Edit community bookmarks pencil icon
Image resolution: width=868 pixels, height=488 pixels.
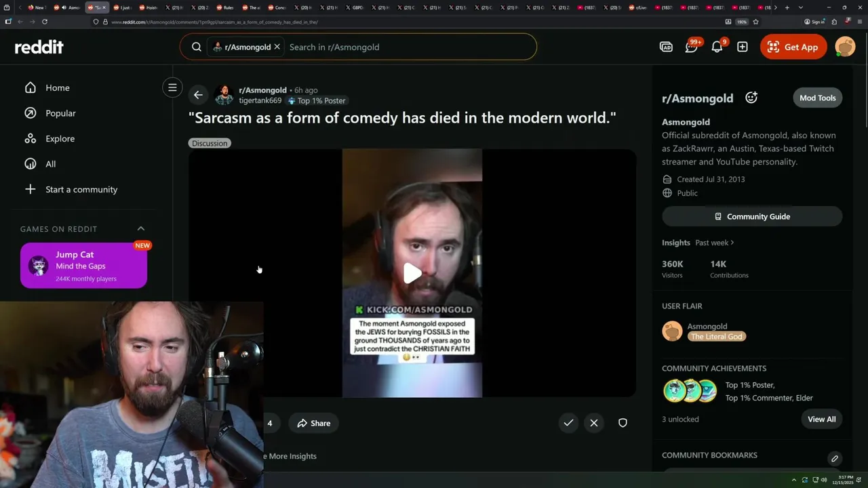pyautogui.click(x=835, y=458)
